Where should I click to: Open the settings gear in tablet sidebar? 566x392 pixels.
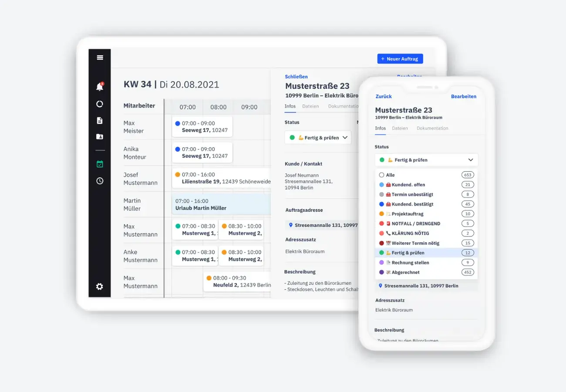pos(100,287)
